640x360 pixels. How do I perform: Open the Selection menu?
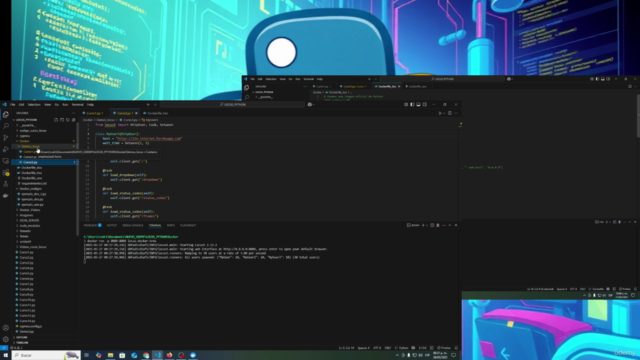(34, 104)
